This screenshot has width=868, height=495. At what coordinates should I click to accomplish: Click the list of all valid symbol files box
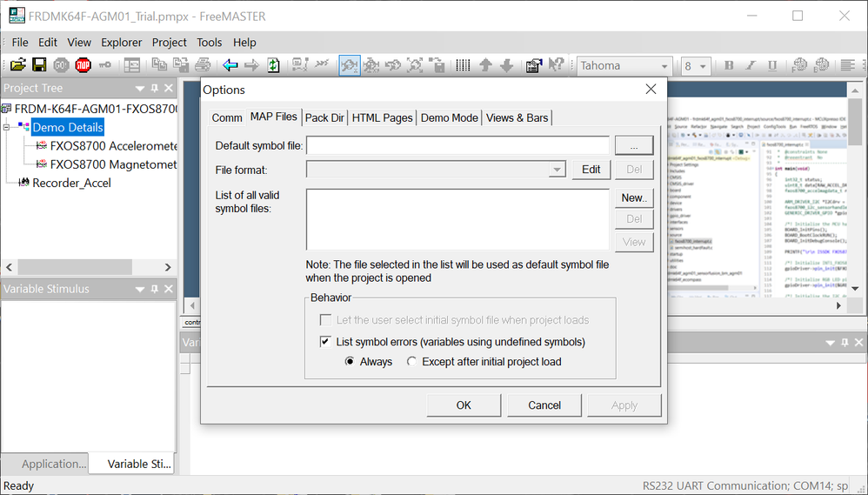click(x=457, y=219)
